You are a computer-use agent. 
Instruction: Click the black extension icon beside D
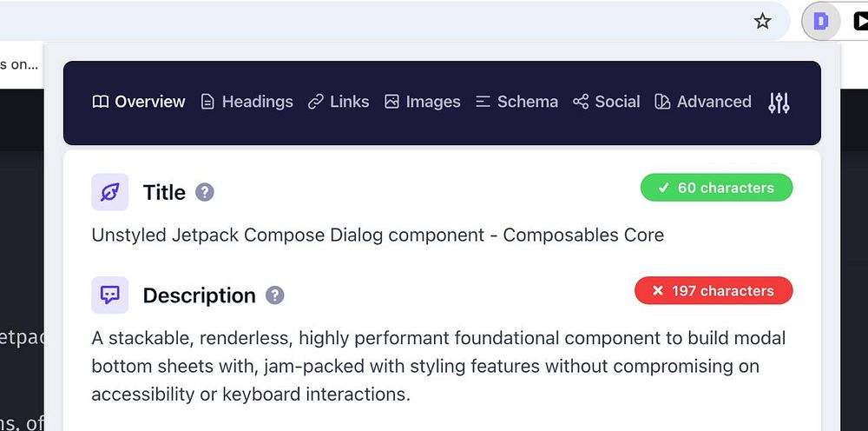(x=860, y=21)
